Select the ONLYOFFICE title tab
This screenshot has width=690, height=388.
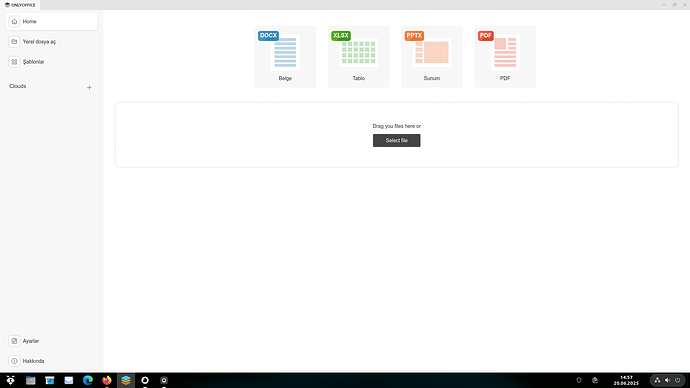coord(20,5)
